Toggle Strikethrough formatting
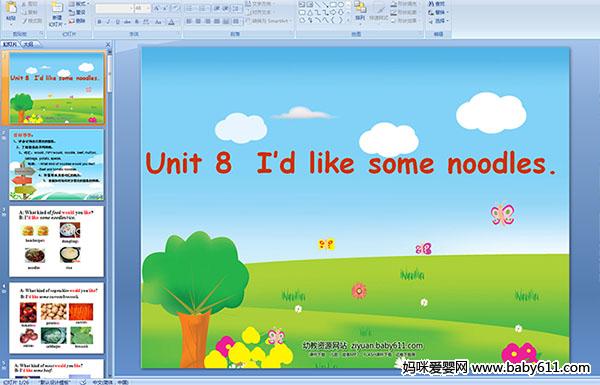 point(127,22)
